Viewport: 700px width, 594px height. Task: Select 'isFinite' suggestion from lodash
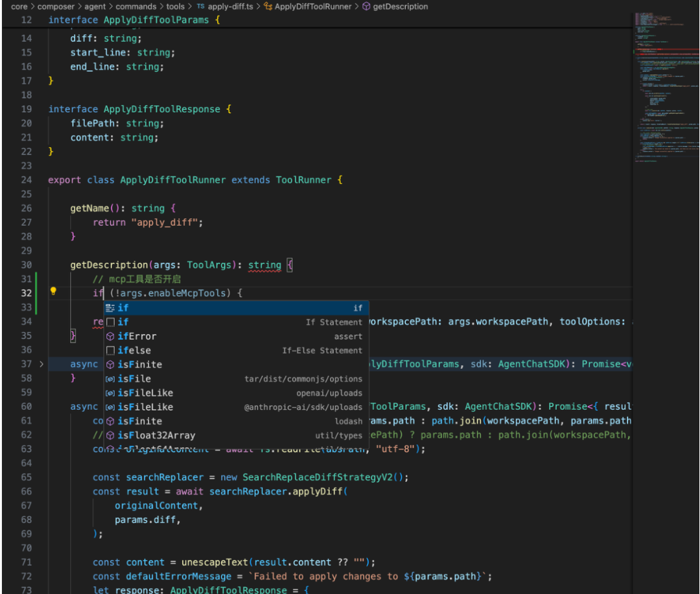236,421
